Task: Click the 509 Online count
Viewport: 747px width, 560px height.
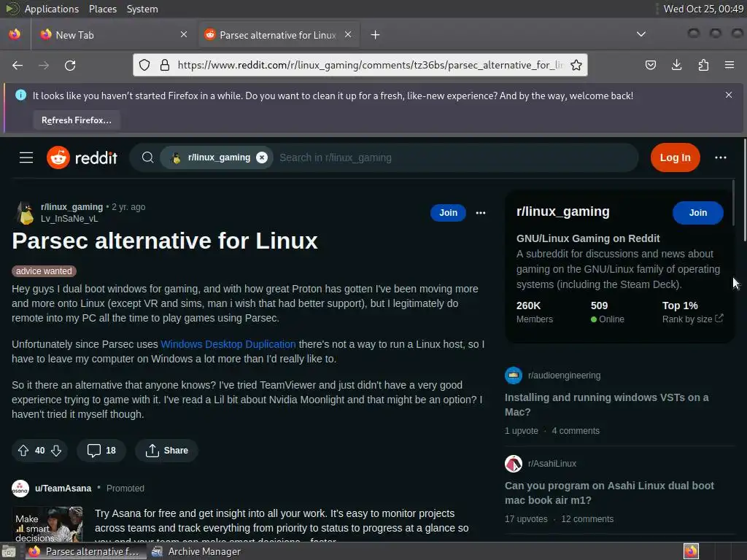Action: coord(608,312)
